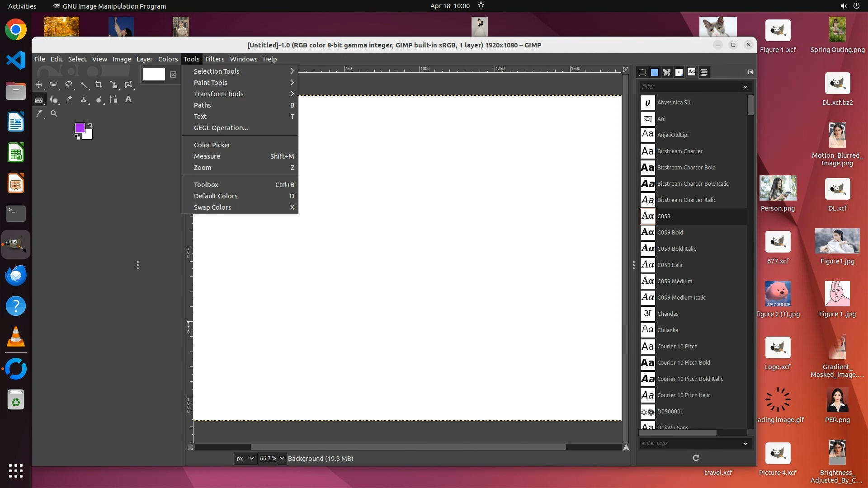The height and width of the screenshot is (488, 868).
Task: Select the Free Select lasso tool
Action: pyautogui.click(x=69, y=84)
